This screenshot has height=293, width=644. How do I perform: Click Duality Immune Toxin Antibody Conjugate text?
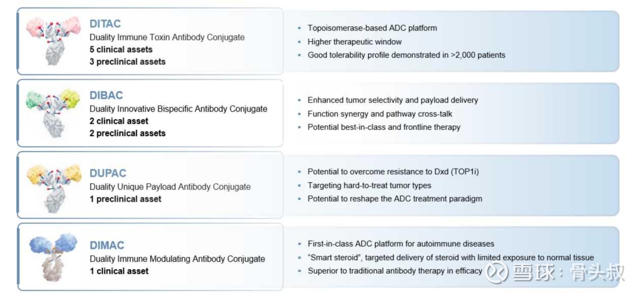tap(167, 37)
